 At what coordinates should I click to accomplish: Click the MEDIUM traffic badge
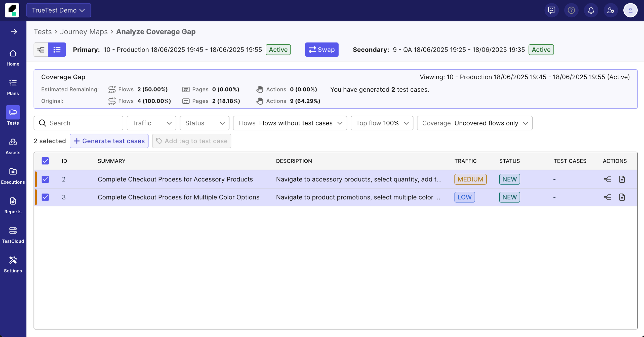(470, 179)
